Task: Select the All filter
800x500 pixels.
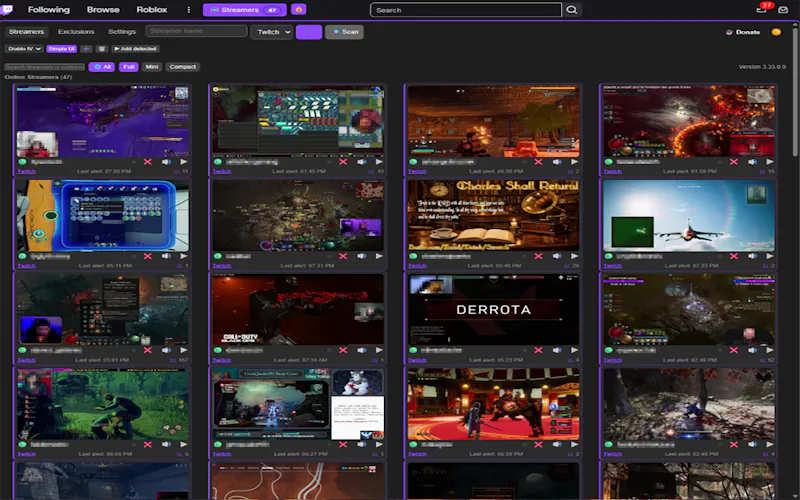Action: click(102, 67)
